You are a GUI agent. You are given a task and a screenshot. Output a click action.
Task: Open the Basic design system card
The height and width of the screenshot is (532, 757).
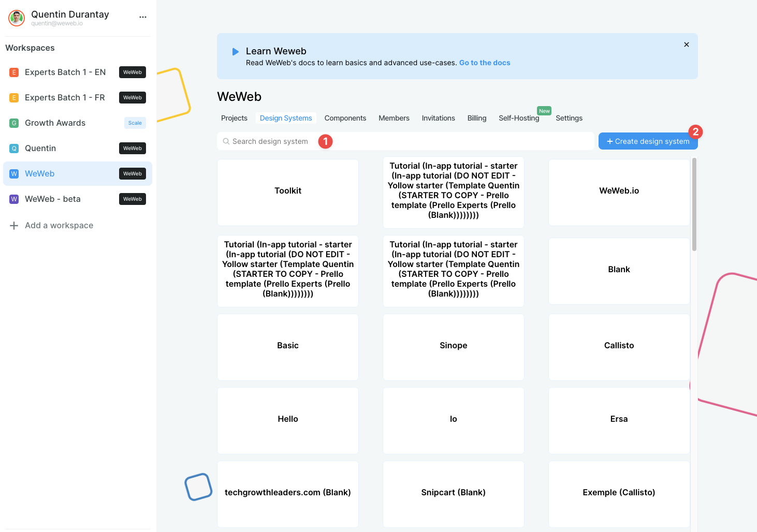click(x=288, y=347)
